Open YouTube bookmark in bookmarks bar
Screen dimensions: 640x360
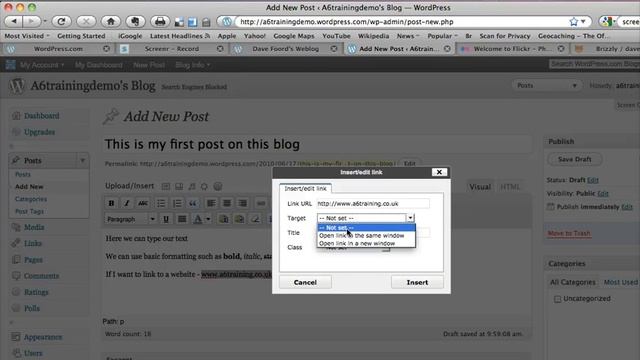click(x=336, y=36)
